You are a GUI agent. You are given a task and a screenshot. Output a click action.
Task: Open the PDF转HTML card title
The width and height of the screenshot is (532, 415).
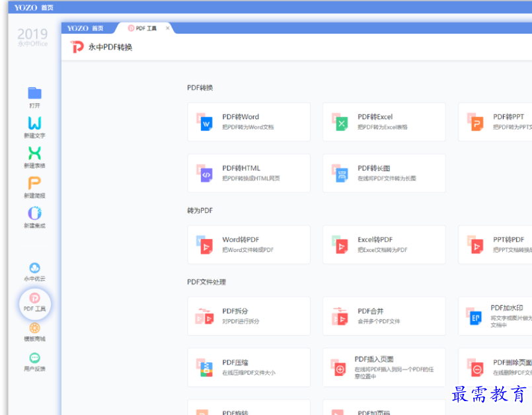click(x=241, y=168)
